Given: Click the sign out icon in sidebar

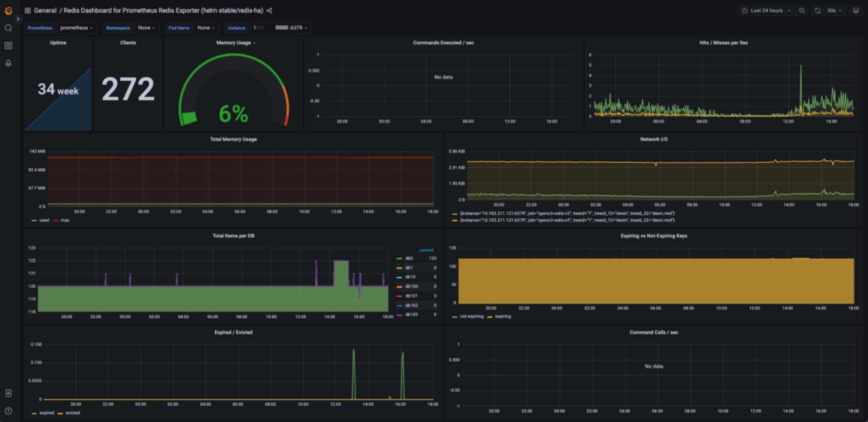Looking at the screenshot, I should pos(8,393).
